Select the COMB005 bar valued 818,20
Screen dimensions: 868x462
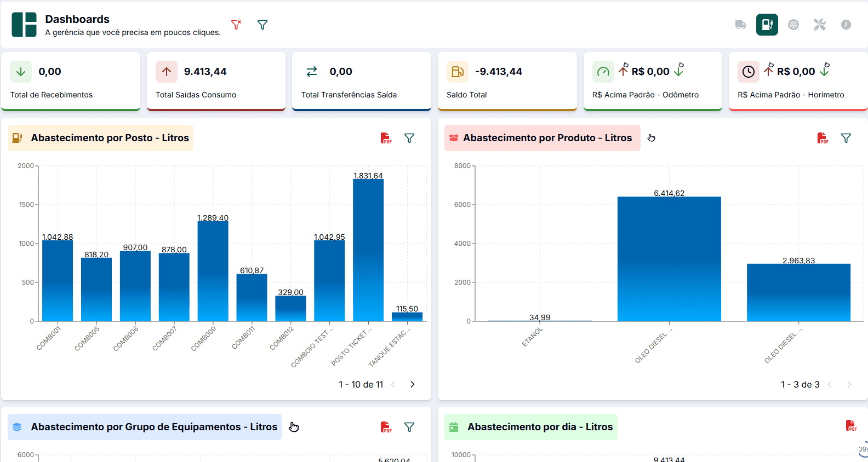[x=96, y=290]
